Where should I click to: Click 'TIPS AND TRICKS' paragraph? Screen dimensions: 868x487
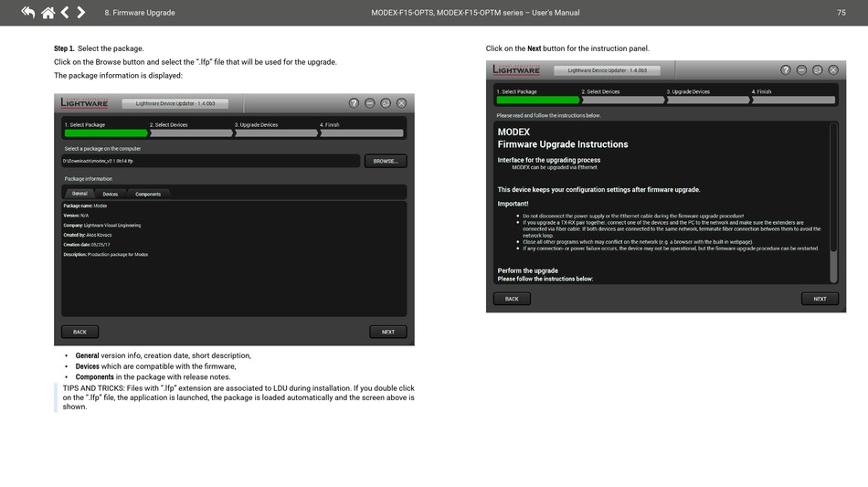(238, 397)
